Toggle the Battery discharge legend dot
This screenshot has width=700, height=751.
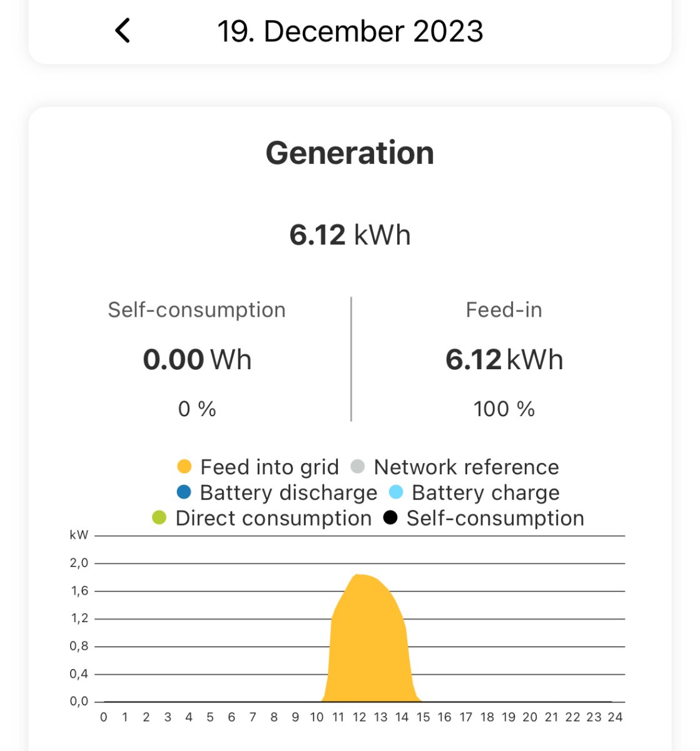[x=184, y=493]
